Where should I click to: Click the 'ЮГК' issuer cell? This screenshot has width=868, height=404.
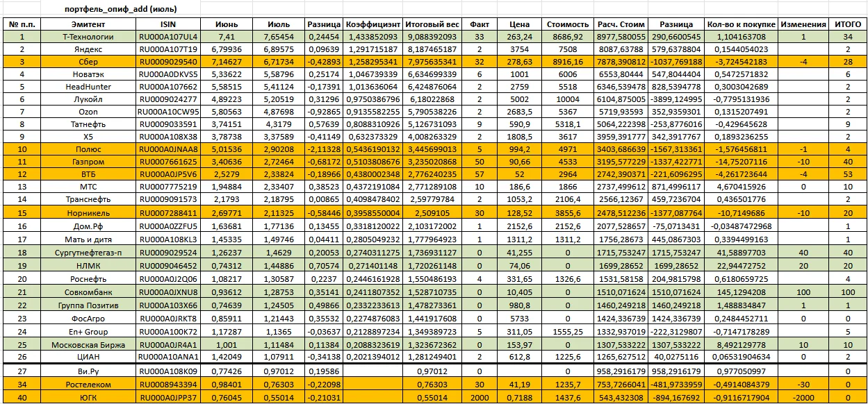click(x=88, y=398)
